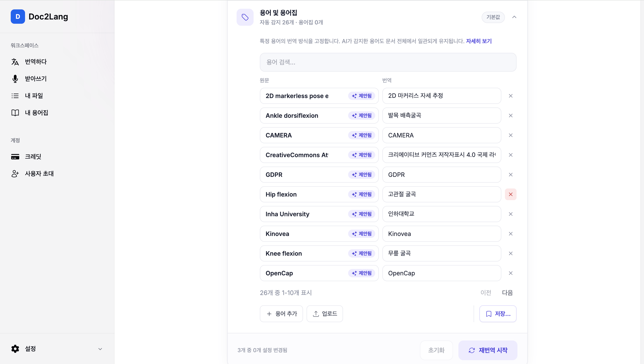This screenshot has width=644, height=364.
Task: Click 제안됨 badge on Ankle dorsiflexion
Action: pos(362,116)
